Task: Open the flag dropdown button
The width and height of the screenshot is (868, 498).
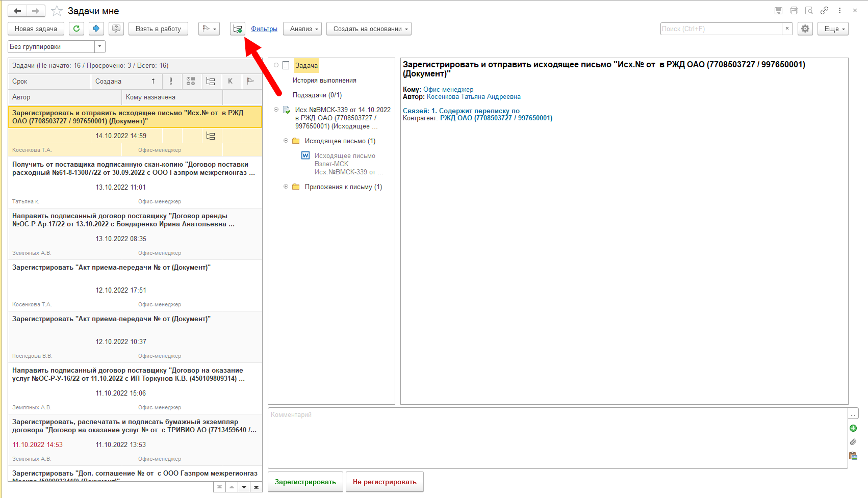Action: [x=209, y=29]
